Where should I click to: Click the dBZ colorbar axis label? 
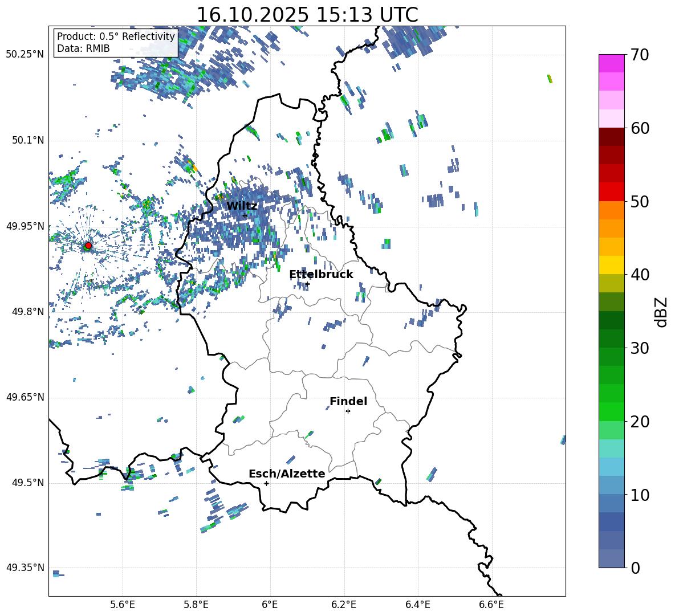(x=661, y=312)
